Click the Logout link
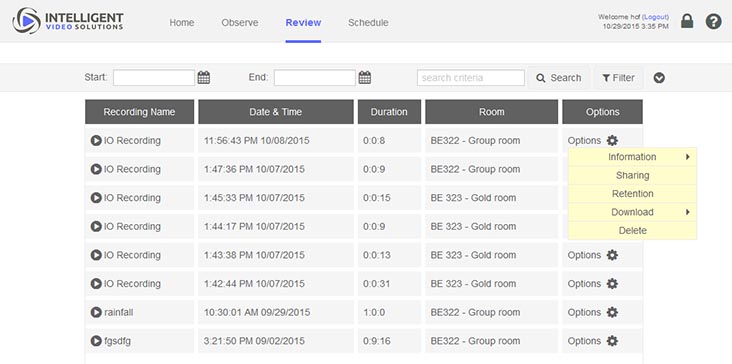This screenshot has height=364, width=732. pyautogui.click(x=656, y=17)
